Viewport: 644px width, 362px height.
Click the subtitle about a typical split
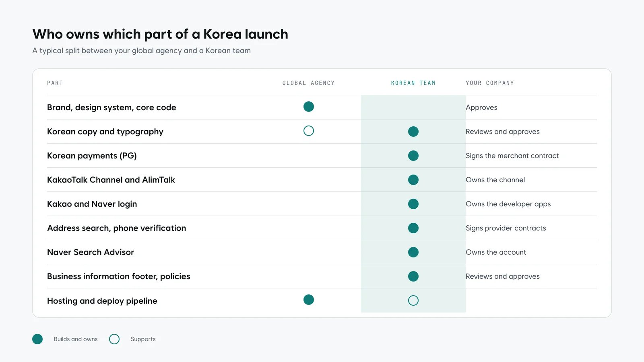click(142, 51)
